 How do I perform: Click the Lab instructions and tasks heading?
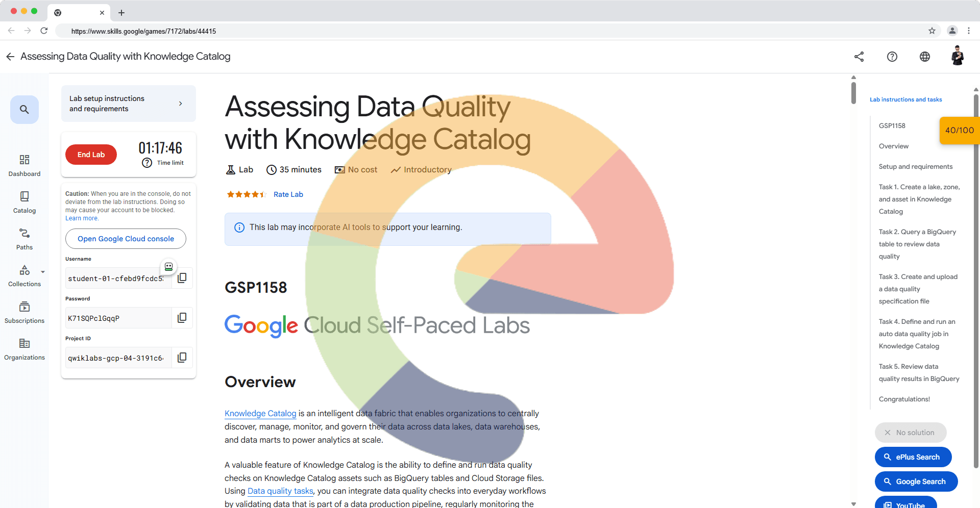tap(905, 99)
